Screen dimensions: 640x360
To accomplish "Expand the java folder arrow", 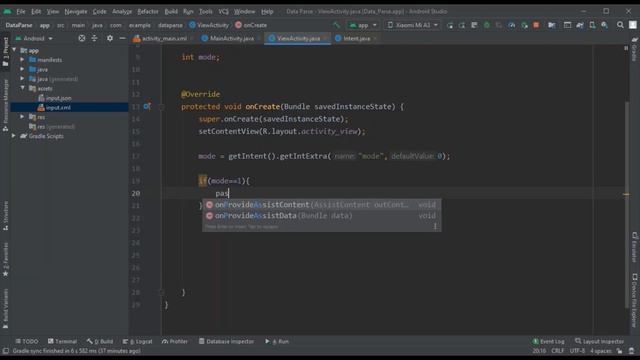I will (x=22, y=69).
